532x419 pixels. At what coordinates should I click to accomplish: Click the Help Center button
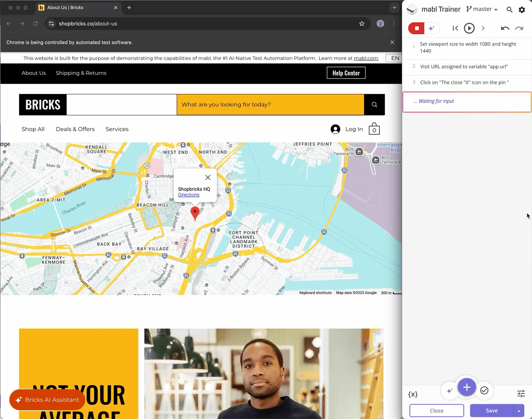[x=346, y=73]
